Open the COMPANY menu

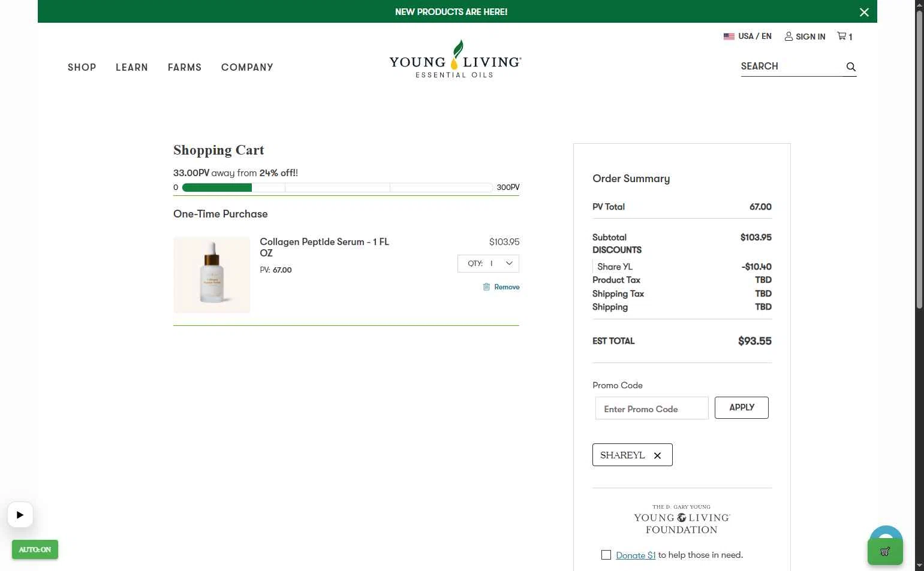click(x=247, y=67)
